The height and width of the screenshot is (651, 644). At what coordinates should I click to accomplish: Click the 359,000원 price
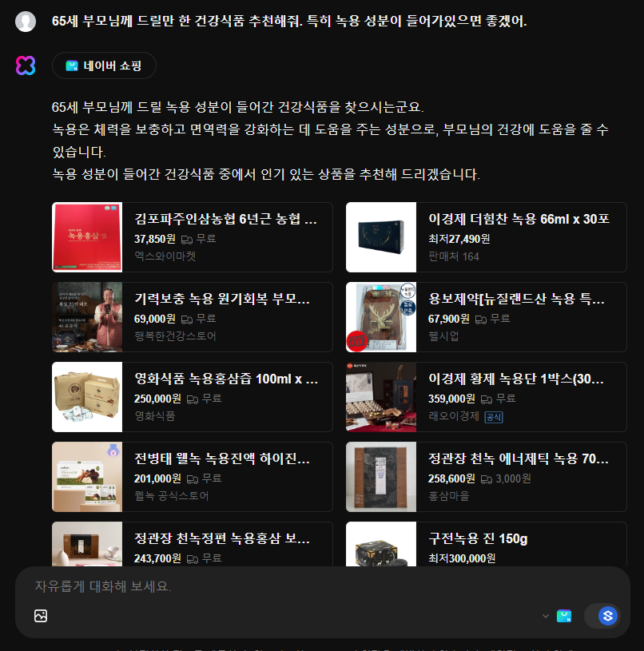point(451,399)
